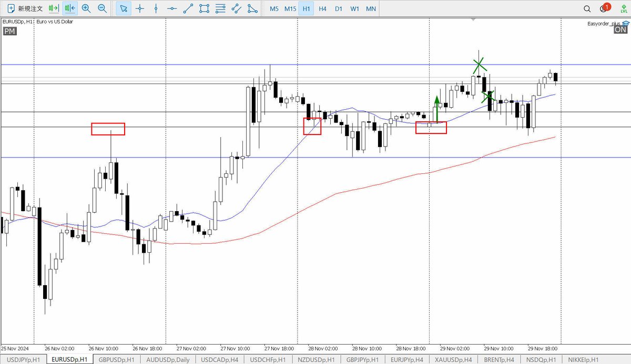Switch to NIKKEIp,H chart tab
Image resolution: width=631 pixels, height=364 pixels.
[x=583, y=359]
